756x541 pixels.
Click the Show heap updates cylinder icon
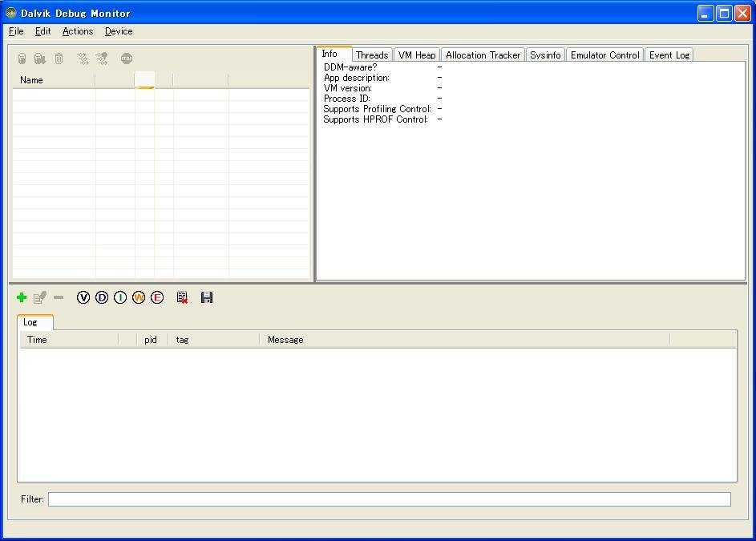click(22, 59)
